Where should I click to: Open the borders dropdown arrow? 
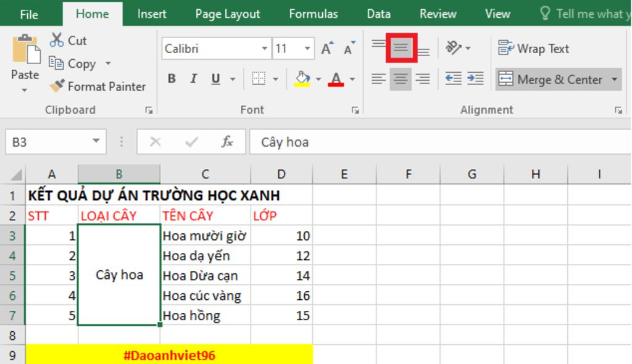[276, 79]
